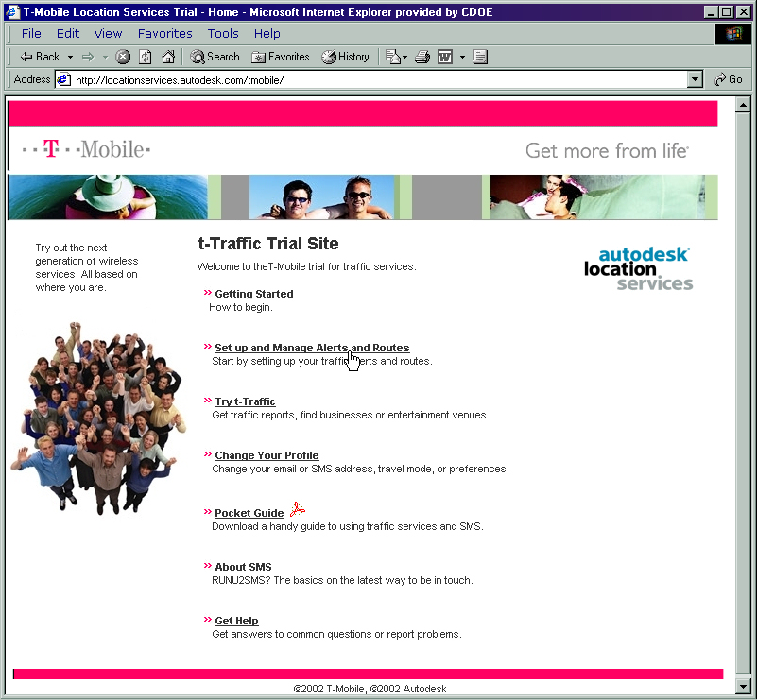Viewport: 757px width, 700px height.
Task: Expand the Edit with Word dropdown arrow
Action: click(462, 57)
